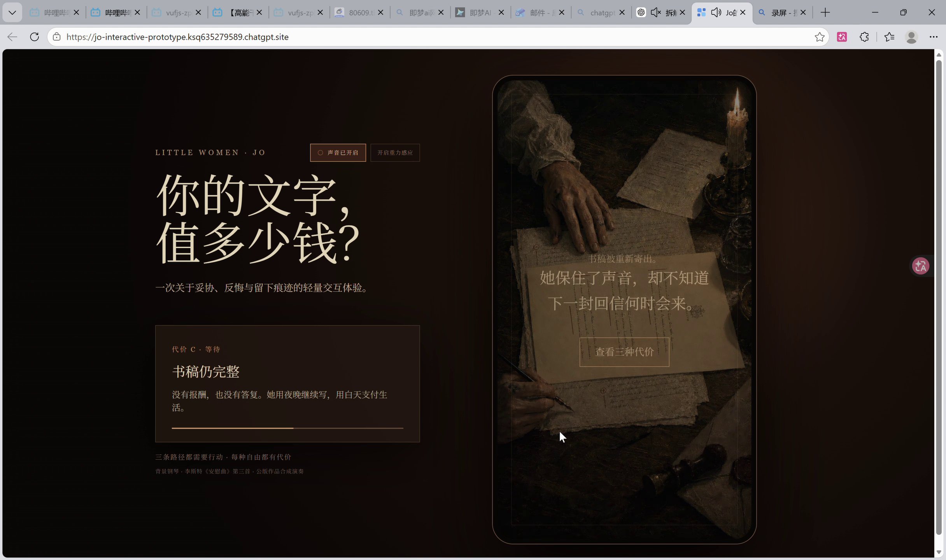Viewport: 946px width, 560px height.
Task: Reload the page with refresh icon
Action: pyautogui.click(x=35, y=37)
